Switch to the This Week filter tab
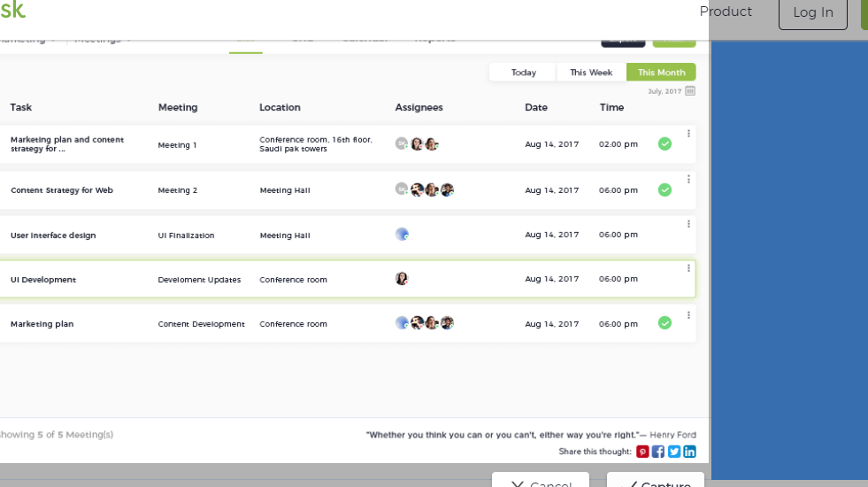 [591, 73]
